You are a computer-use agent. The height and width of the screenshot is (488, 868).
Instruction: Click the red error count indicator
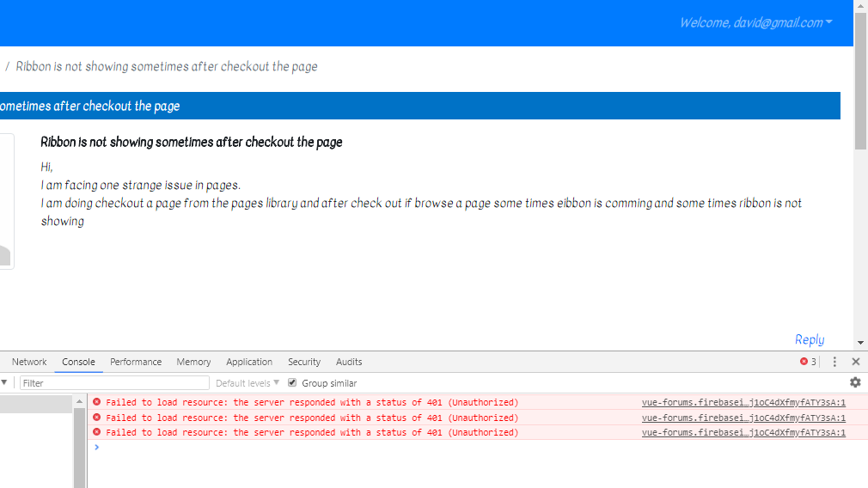pyautogui.click(x=807, y=362)
